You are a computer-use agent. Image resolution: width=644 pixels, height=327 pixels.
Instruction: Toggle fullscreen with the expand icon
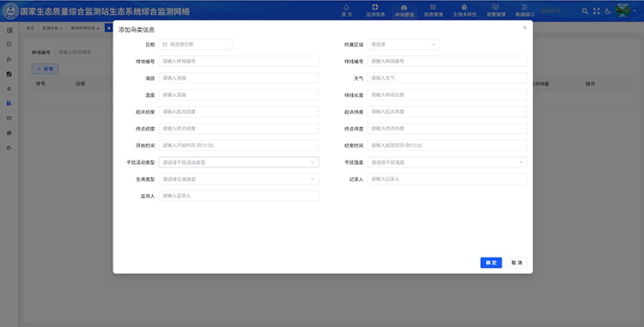pyautogui.click(x=597, y=11)
